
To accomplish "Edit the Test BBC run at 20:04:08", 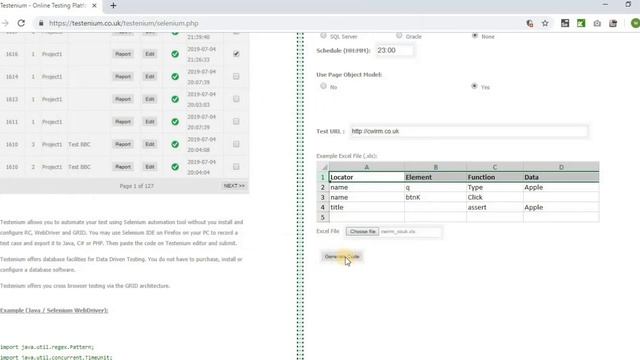I will click(150, 144).
